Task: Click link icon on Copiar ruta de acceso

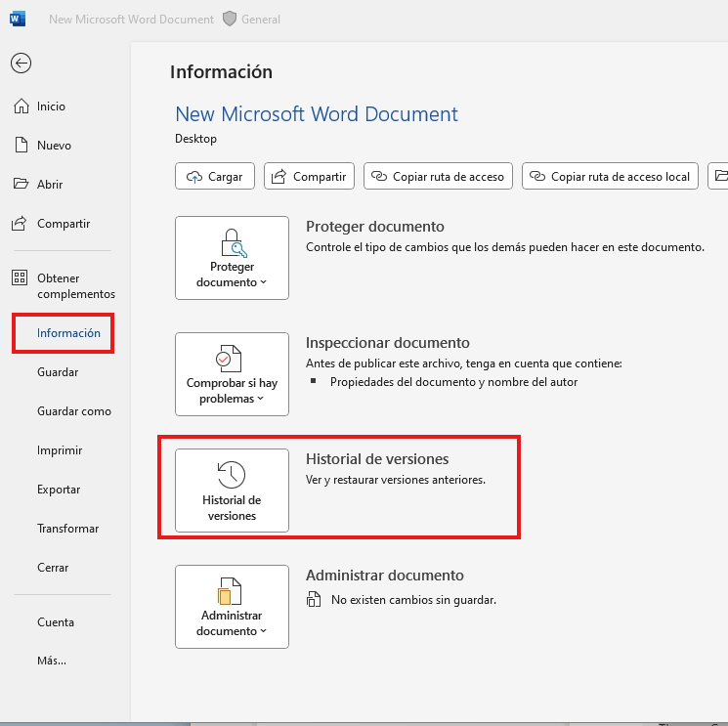Action: point(379,177)
